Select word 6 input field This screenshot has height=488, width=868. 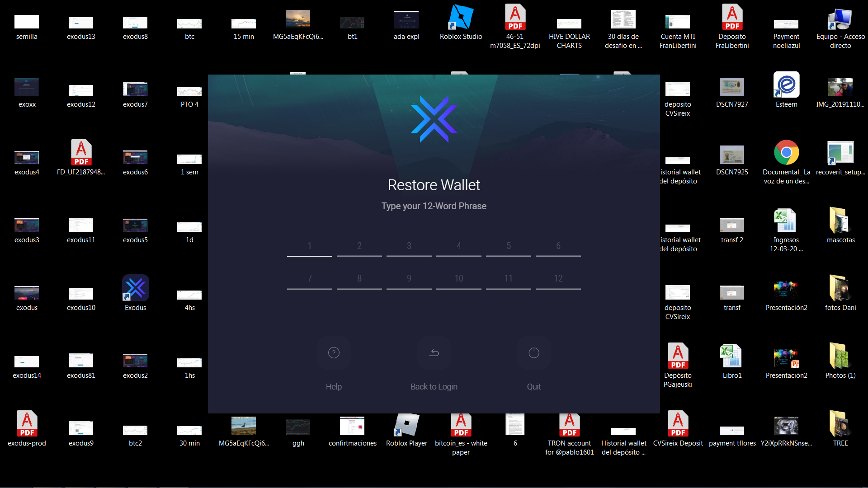(558, 246)
